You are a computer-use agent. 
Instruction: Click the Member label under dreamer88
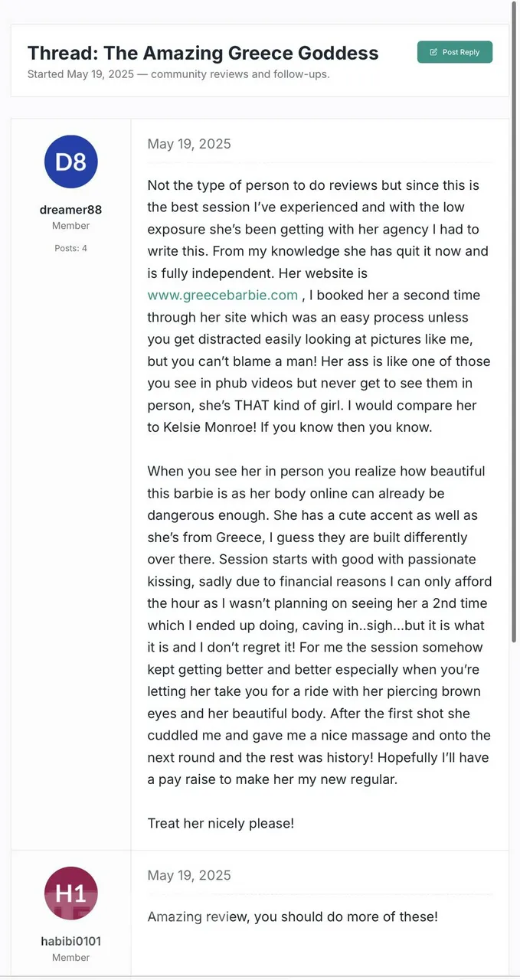click(x=70, y=226)
